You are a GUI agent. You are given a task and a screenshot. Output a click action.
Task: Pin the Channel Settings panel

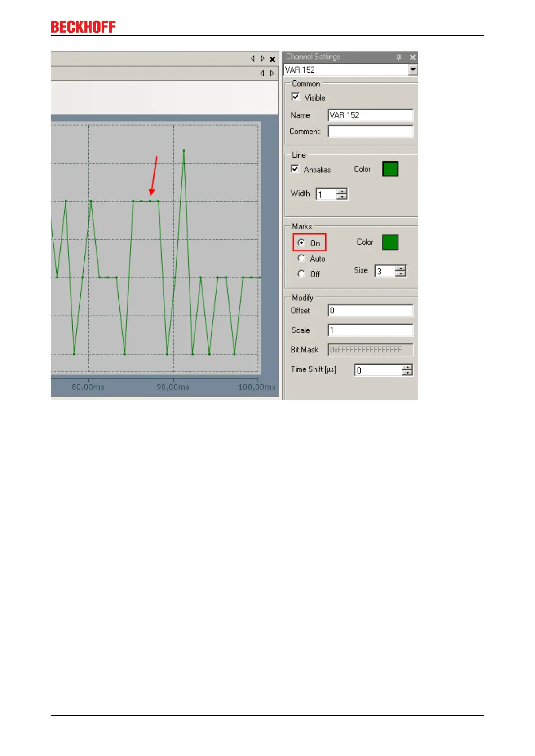coord(398,57)
